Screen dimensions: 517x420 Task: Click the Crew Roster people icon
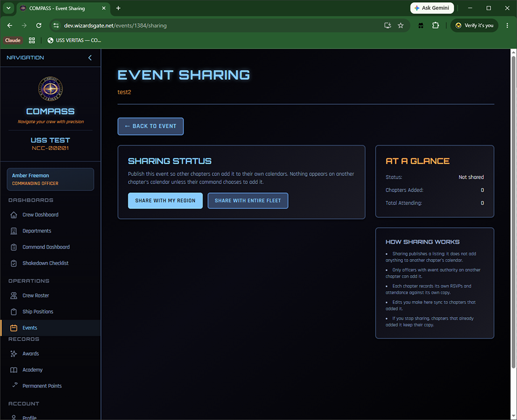click(13, 296)
